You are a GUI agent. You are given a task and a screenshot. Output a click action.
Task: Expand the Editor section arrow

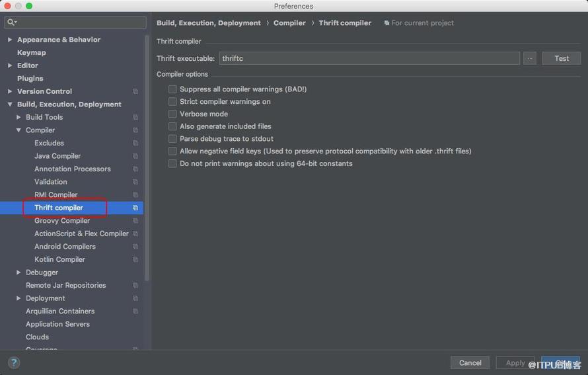tap(10, 65)
